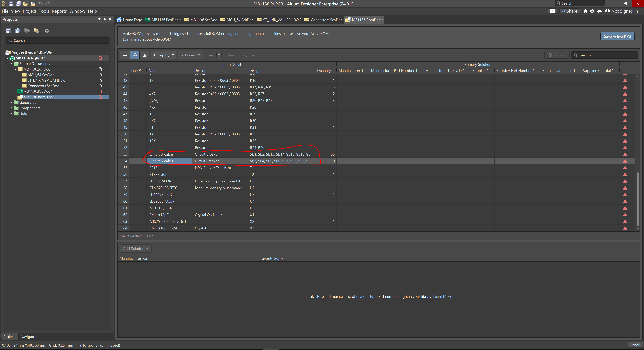Open the Group by dropdown
Image resolution: width=644 pixels, height=350 pixels.
[x=163, y=55]
